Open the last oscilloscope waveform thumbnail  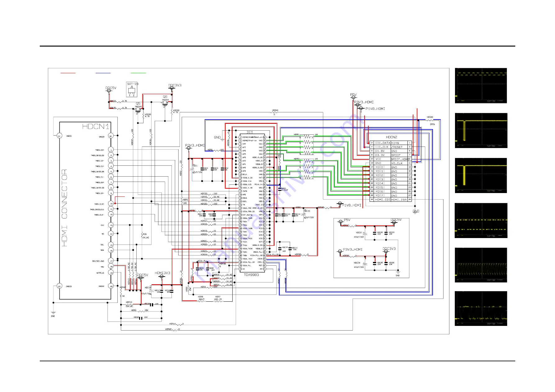(481, 309)
